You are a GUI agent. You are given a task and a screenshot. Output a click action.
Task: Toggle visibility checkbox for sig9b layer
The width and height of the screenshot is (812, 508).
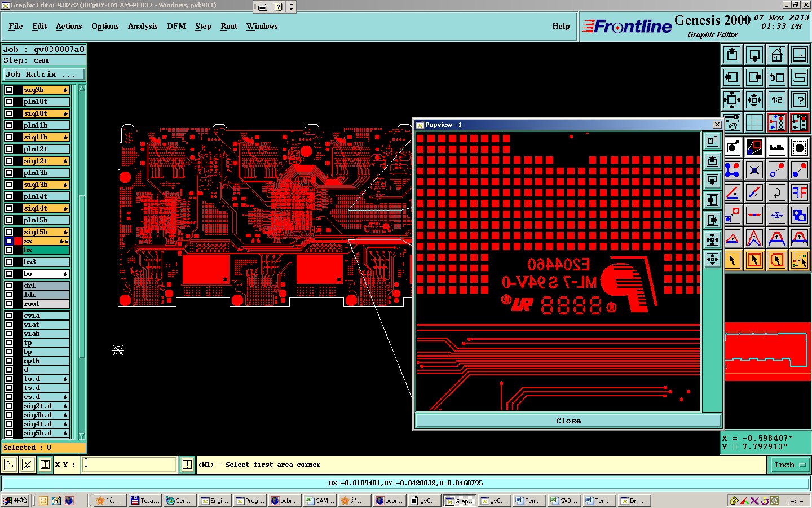tap(9, 90)
